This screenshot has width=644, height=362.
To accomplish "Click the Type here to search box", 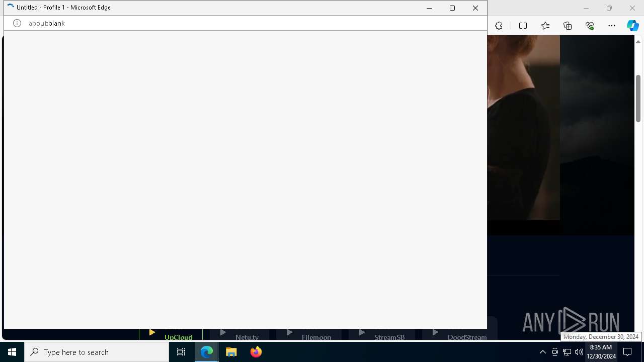I will pyautogui.click(x=97, y=352).
